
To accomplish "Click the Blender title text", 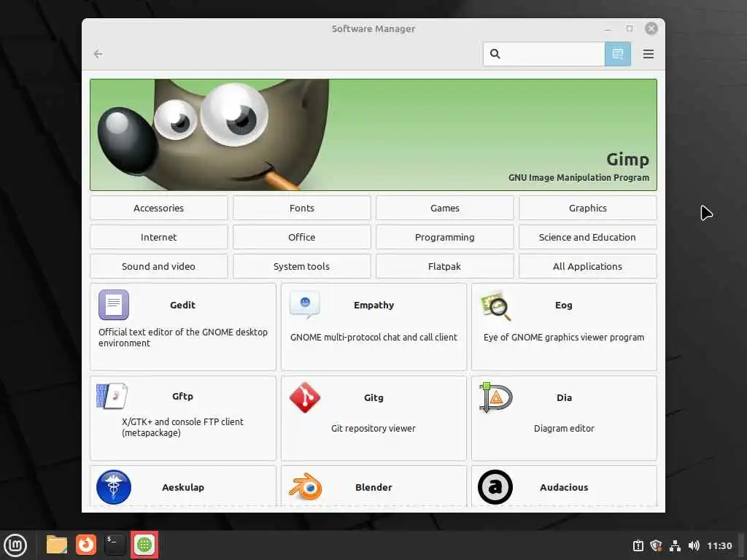I will [373, 487].
